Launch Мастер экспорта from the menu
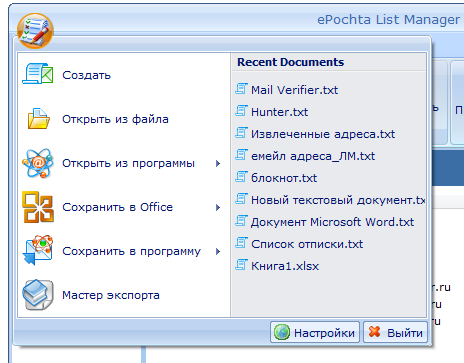The height and width of the screenshot is (363, 464). [124, 295]
